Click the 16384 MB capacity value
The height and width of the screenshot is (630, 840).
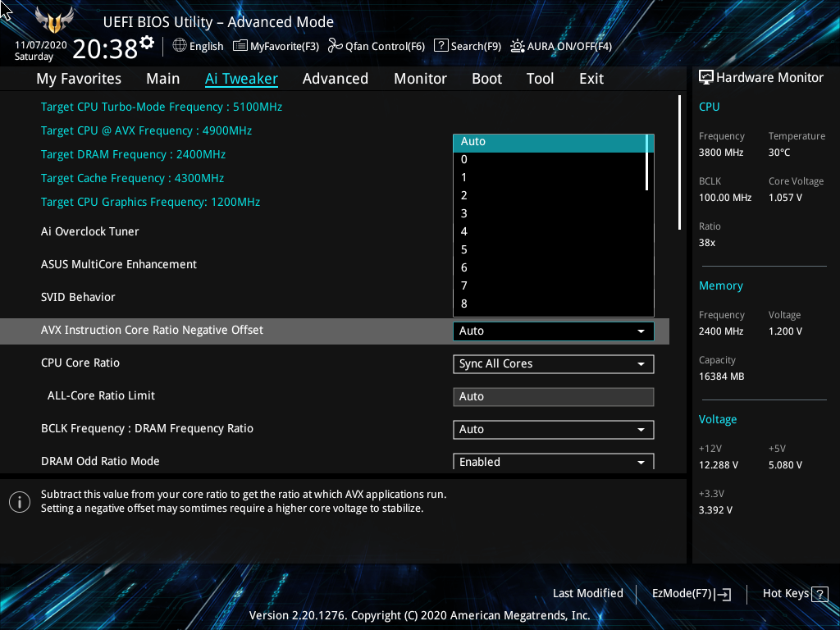coord(721,377)
